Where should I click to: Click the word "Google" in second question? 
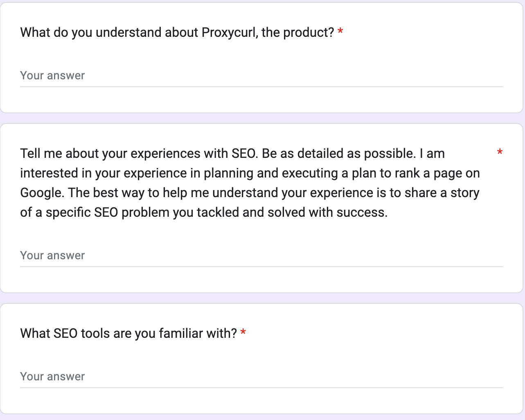(42, 193)
